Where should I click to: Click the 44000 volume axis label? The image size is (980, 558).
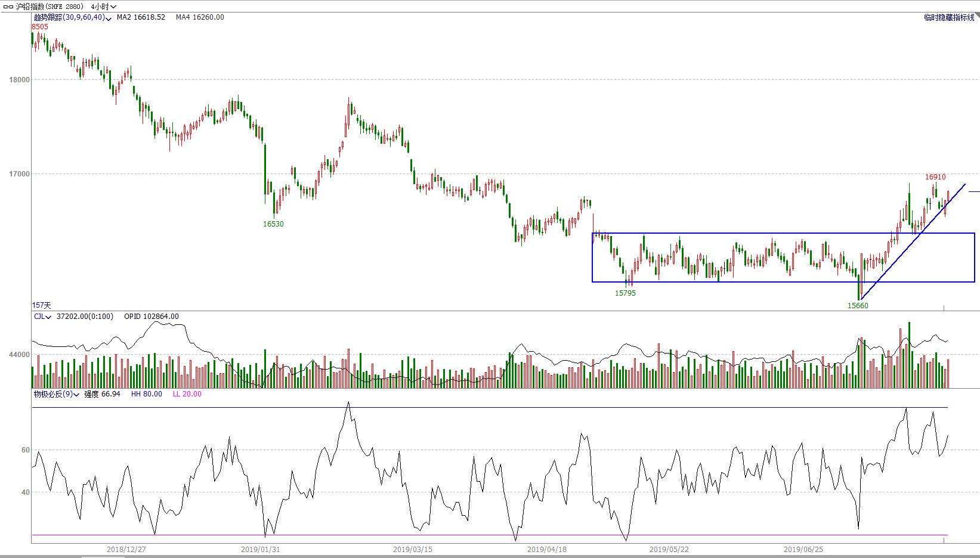point(18,355)
